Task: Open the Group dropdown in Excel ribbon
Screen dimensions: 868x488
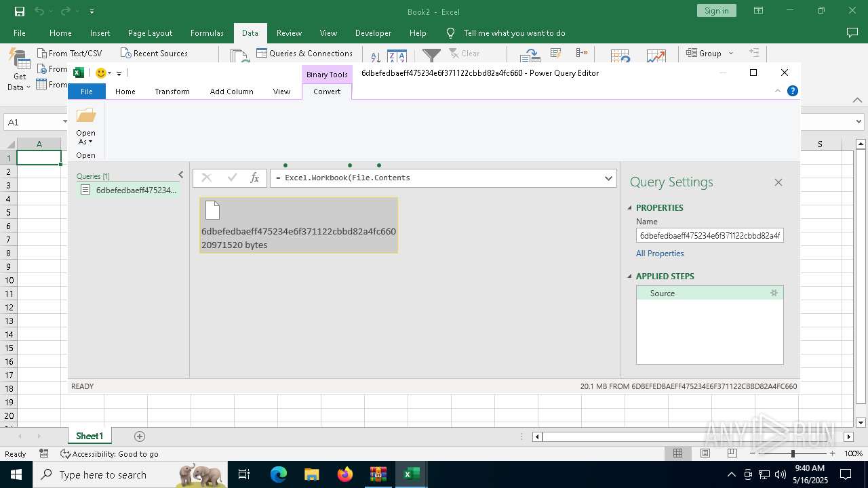Action: (710, 54)
